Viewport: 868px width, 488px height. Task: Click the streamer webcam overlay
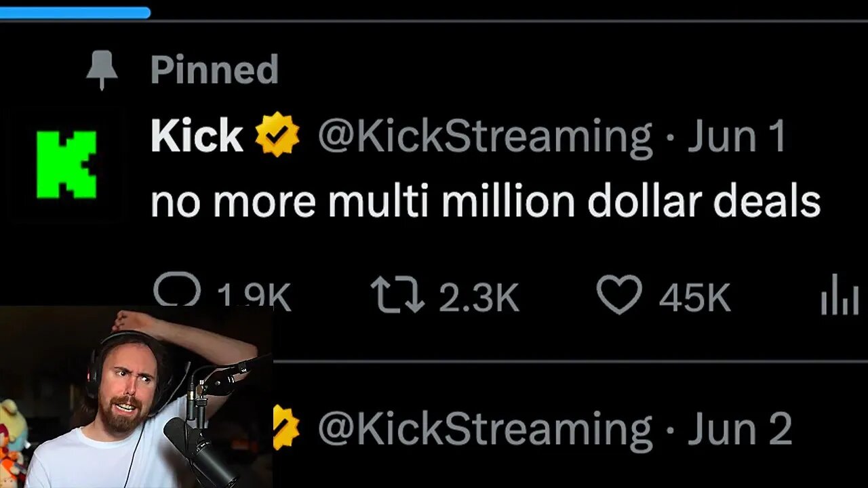(x=136, y=396)
